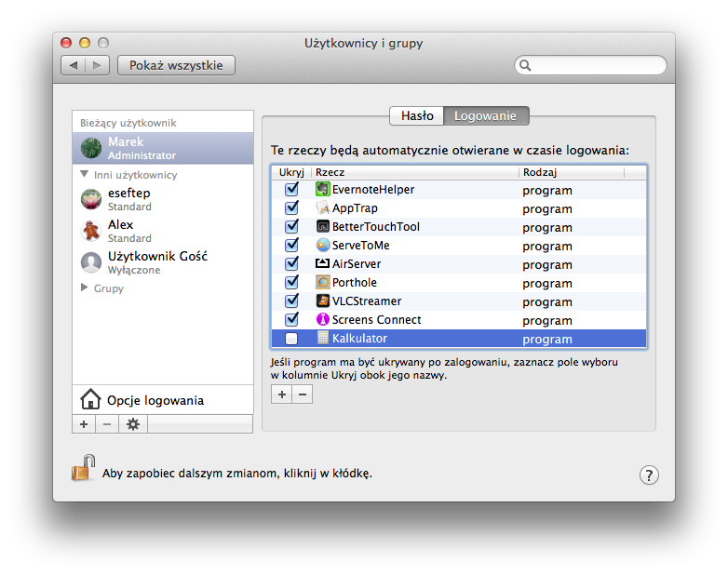Click the ServeToMe app icon
This screenshot has width=728, height=575.
(x=322, y=245)
